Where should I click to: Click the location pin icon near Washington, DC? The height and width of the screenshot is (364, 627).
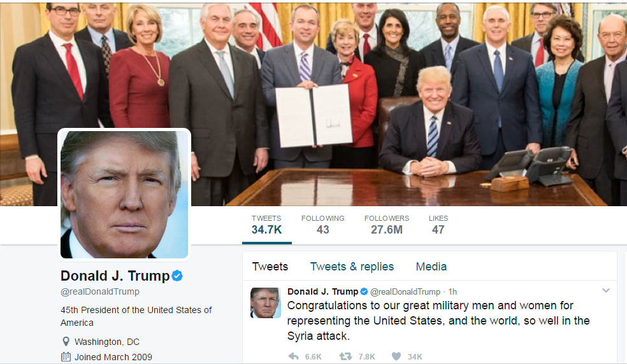[x=66, y=342]
